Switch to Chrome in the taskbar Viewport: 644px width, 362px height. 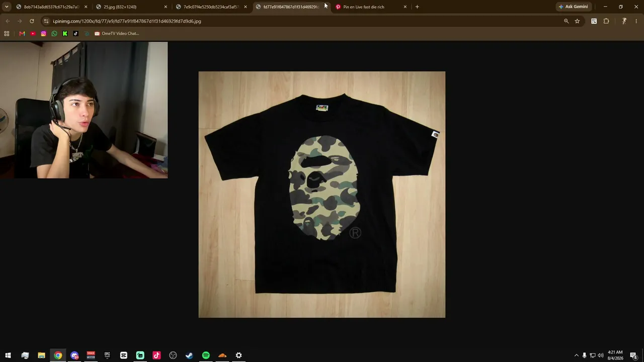coord(58,355)
